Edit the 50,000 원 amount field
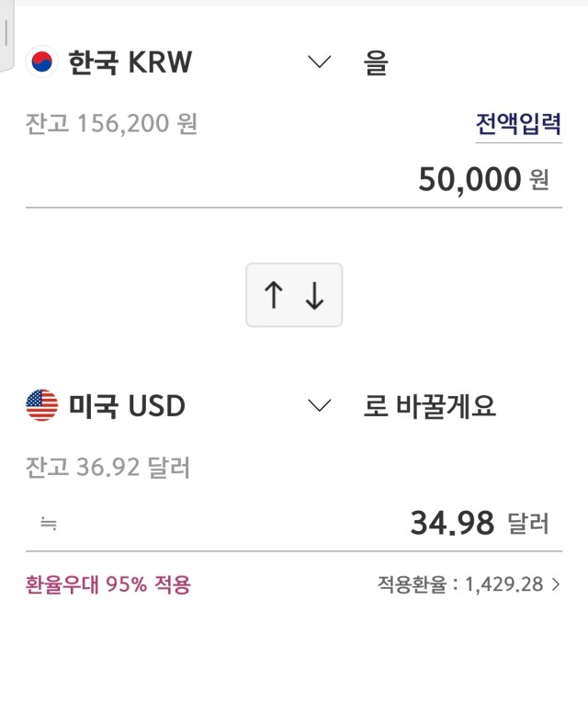Screen dimensions: 588x725 [294, 179]
